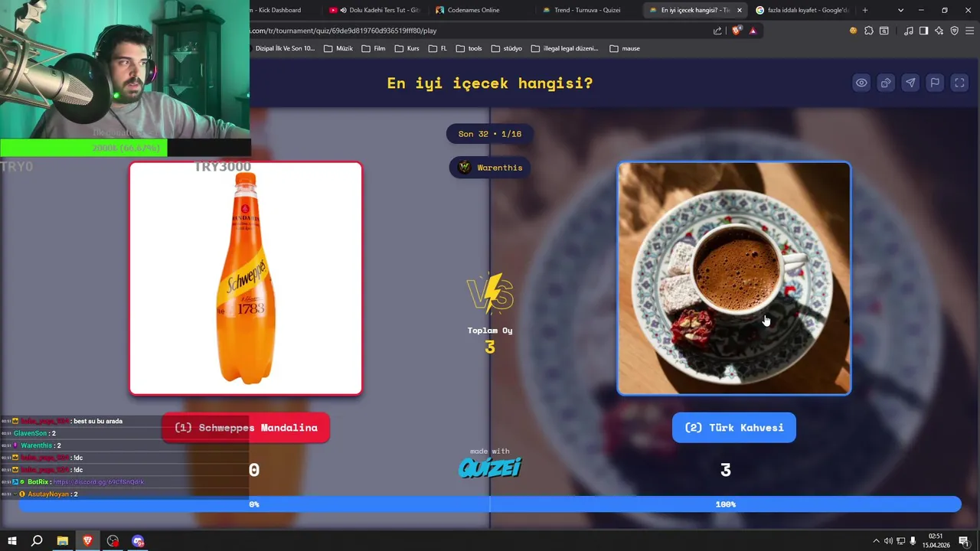980x551 pixels.
Task: Click the Warenthis user badge
Action: tap(490, 168)
